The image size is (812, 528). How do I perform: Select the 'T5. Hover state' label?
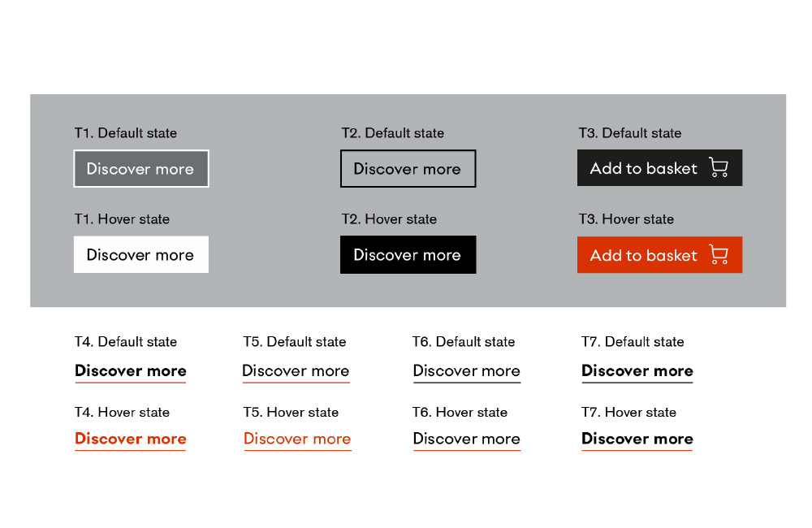pyautogui.click(x=291, y=413)
